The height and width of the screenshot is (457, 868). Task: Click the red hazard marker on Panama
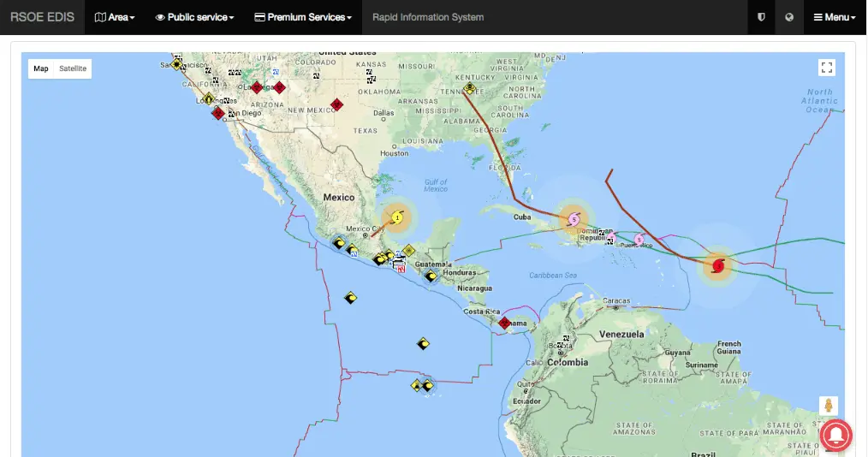coord(504,323)
